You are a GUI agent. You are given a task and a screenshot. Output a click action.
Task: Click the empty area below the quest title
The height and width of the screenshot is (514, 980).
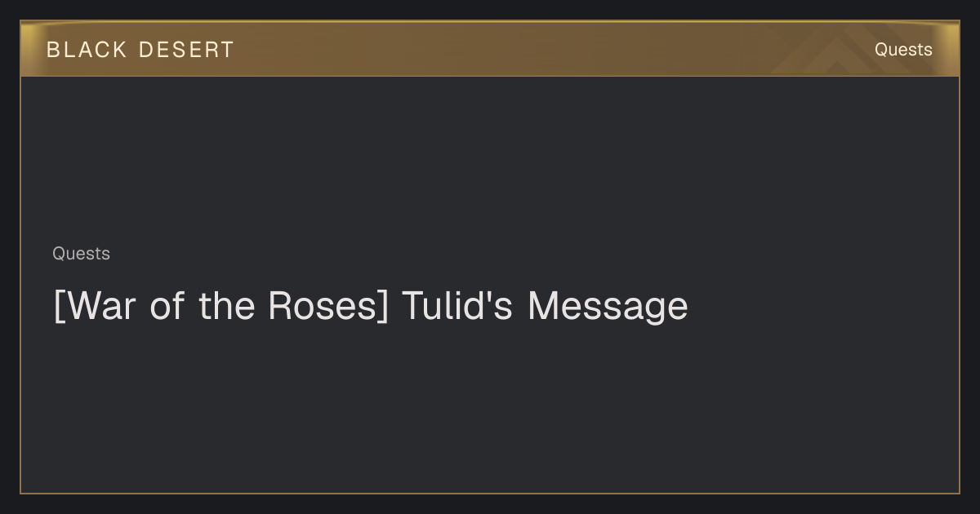coord(490,408)
